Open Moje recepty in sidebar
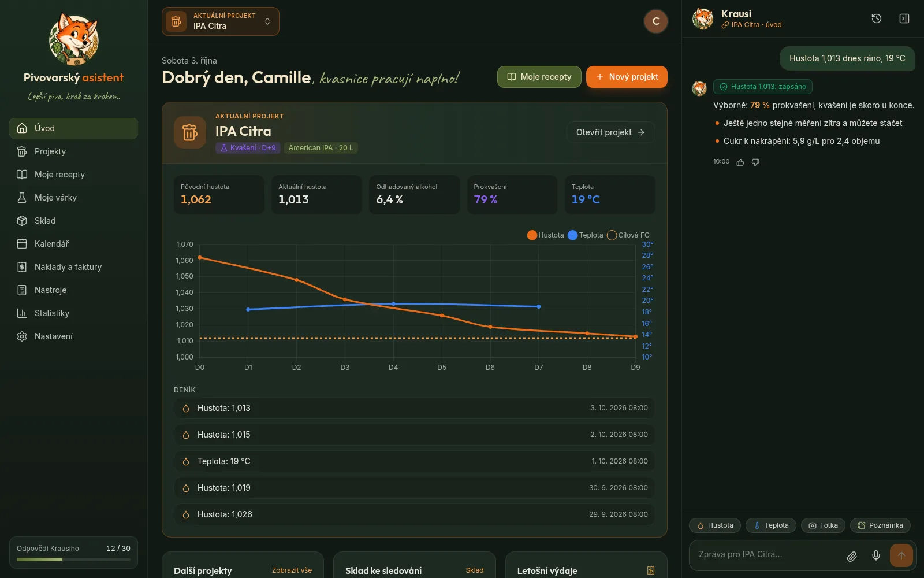924x578 pixels. 73,175
